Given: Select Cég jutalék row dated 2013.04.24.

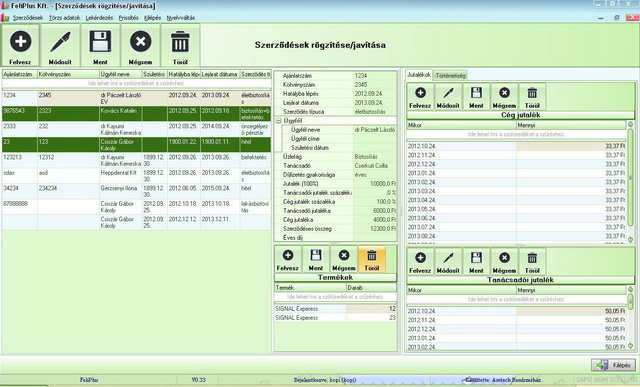Looking at the screenshot, I should (x=516, y=200).
